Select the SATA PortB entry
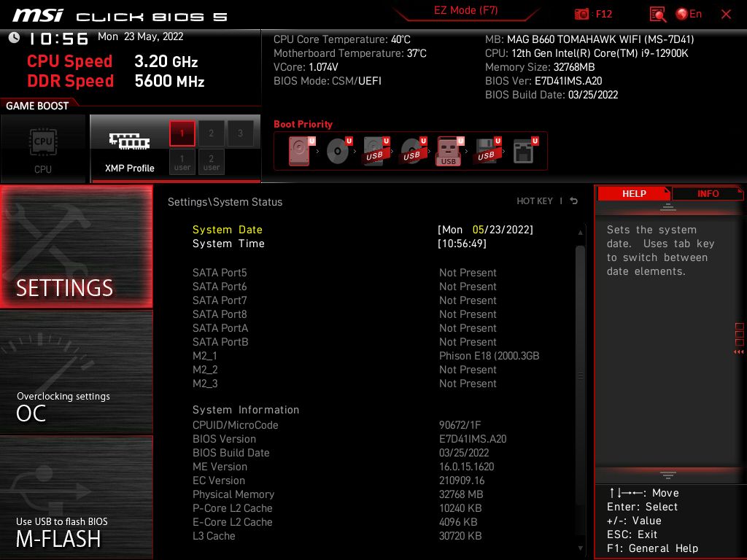The width and height of the screenshot is (747, 560). (345, 341)
